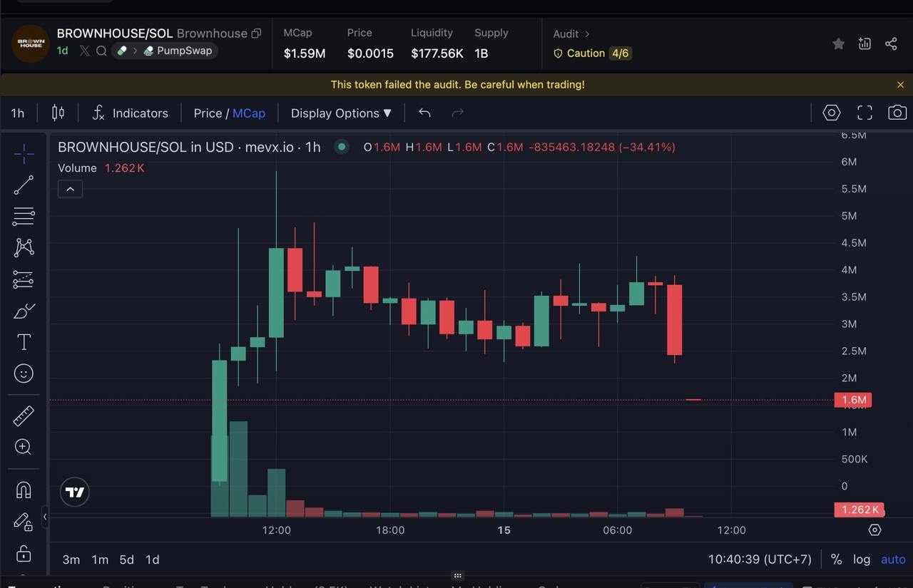Toggle percentage scale

836,559
